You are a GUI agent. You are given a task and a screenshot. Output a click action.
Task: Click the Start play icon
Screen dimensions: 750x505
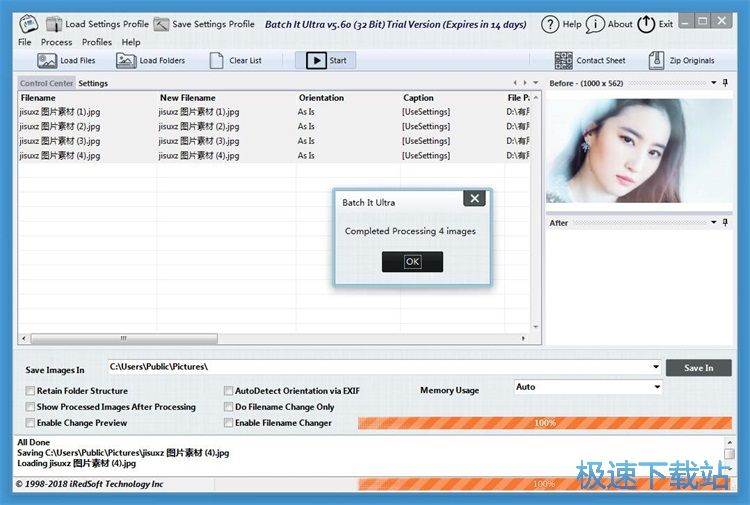pos(316,60)
